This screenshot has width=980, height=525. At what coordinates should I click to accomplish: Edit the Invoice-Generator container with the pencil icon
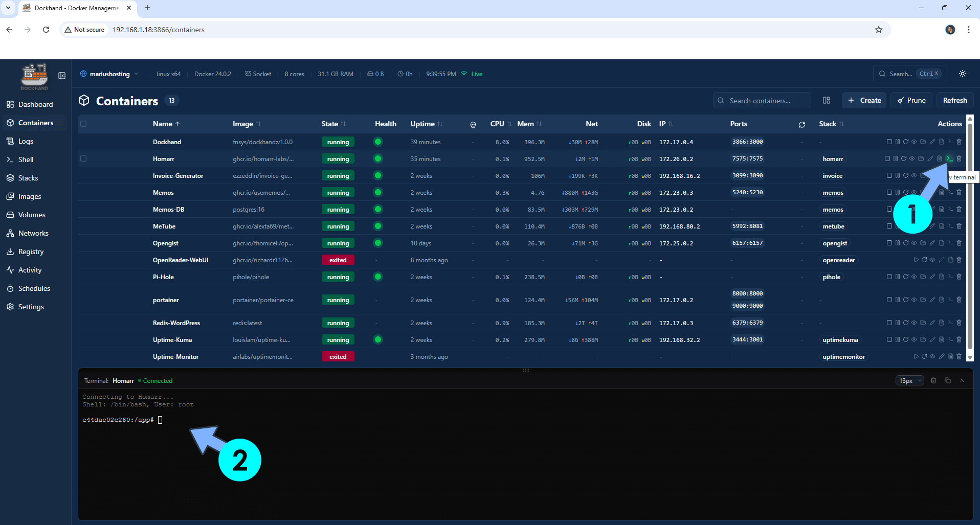(932, 175)
